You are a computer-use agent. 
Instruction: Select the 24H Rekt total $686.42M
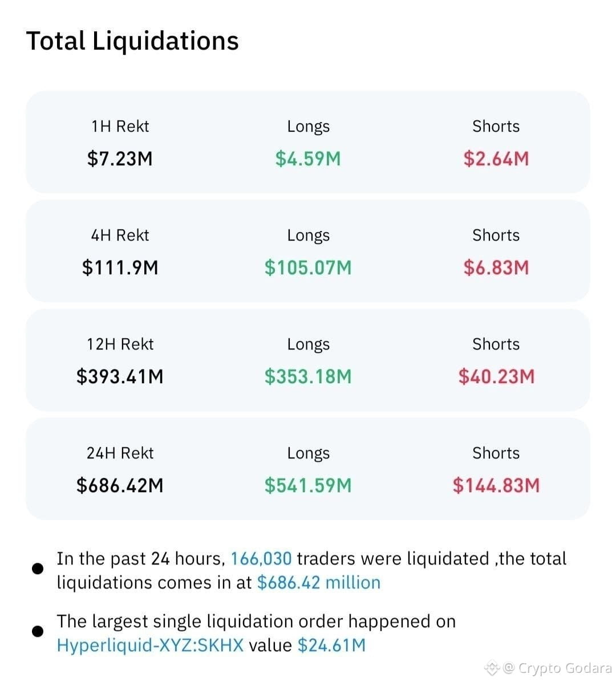pos(120,485)
